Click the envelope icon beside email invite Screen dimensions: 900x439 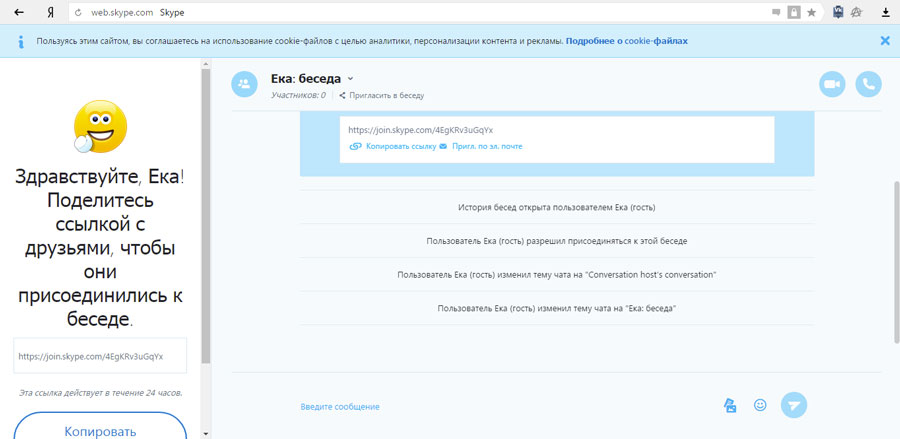click(x=443, y=146)
